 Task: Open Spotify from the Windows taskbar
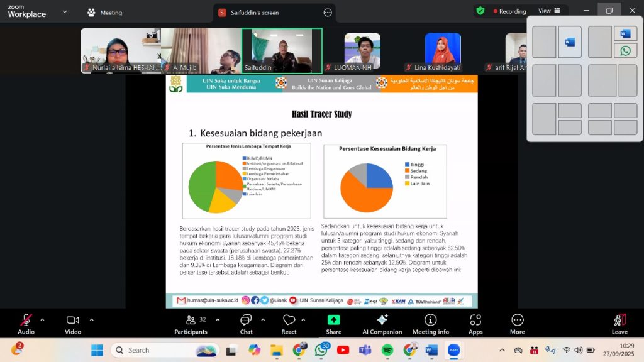(x=387, y=350)
